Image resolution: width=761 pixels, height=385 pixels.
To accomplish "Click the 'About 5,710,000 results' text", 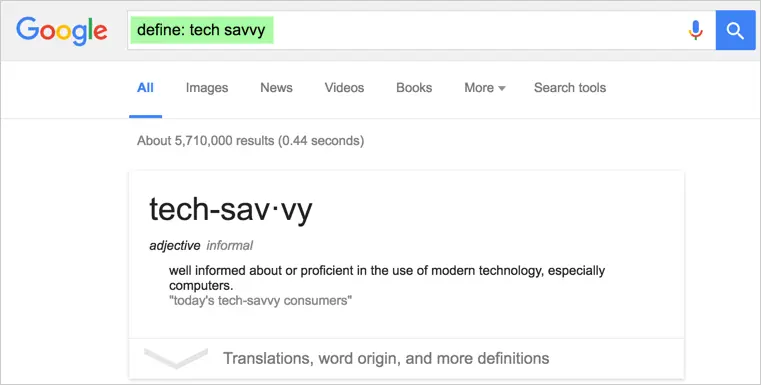I will tap(206, 141).
